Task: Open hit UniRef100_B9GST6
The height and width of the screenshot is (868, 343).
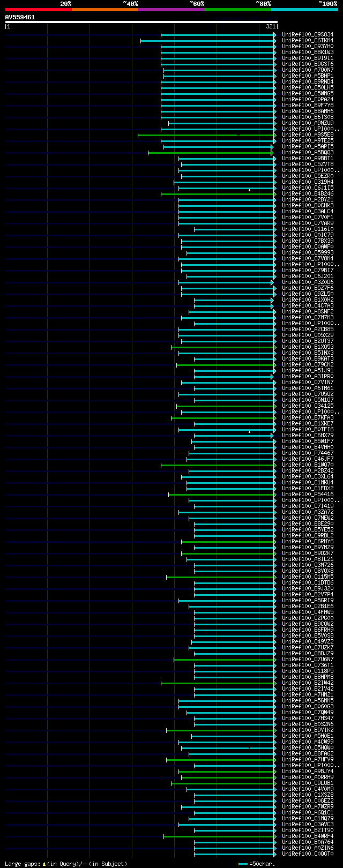Action: 308,64
